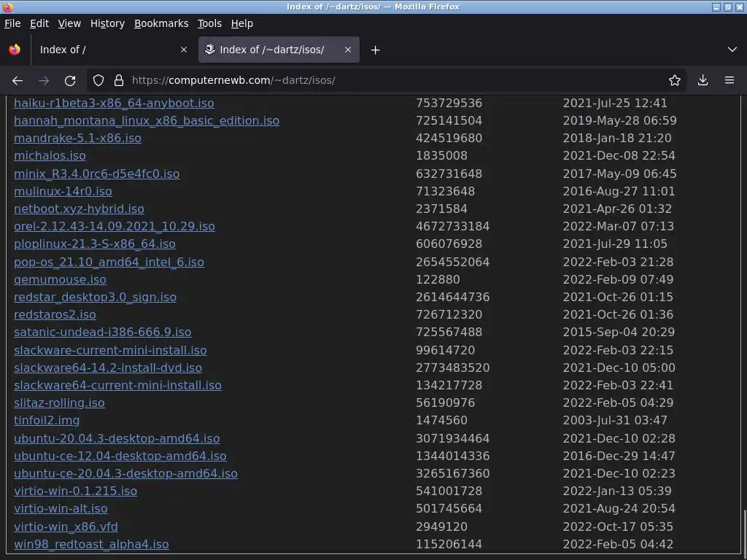This screenshot has height=560, width=747.
Task: Click virtio-win-alt.iso link
Action: tap(61, 509)
